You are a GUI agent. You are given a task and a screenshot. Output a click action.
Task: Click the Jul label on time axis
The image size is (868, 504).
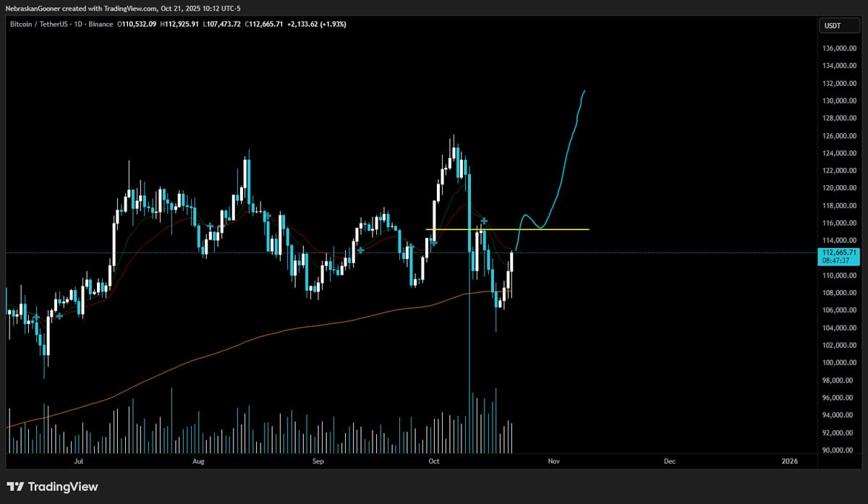tap(78, 461)
